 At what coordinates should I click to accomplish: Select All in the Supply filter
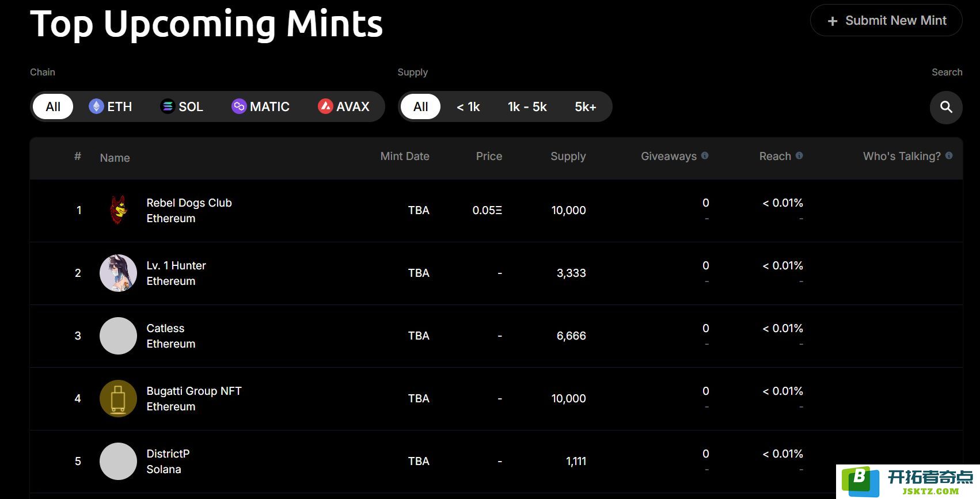421,106
